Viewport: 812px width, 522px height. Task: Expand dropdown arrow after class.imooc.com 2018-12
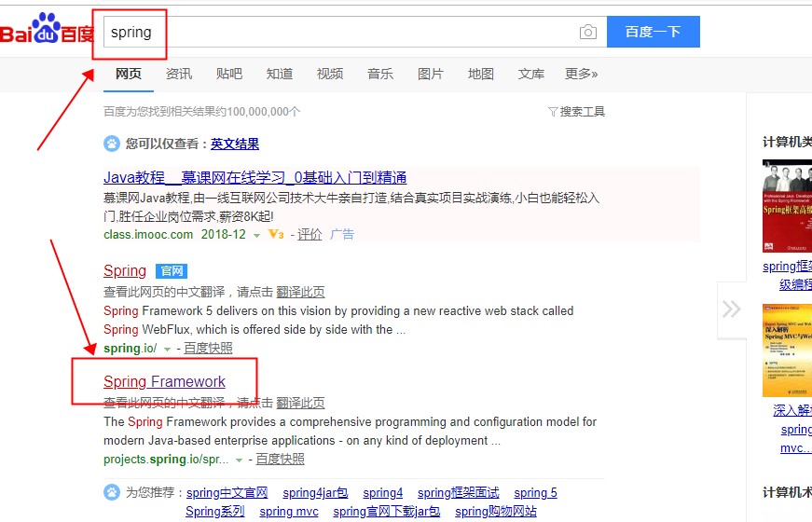pos(256,236)
